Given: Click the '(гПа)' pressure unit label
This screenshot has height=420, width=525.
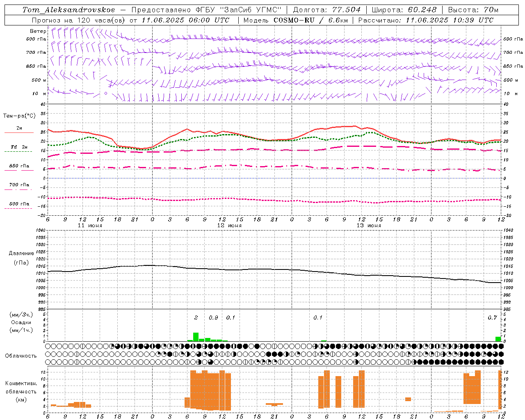Looking at the screenshot, I should [x=21, y=262].
